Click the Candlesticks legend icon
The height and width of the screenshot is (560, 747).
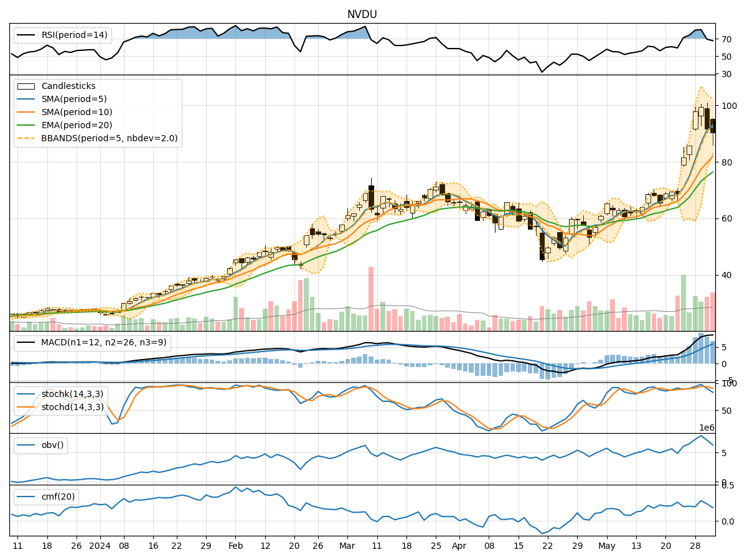[26, 86]
